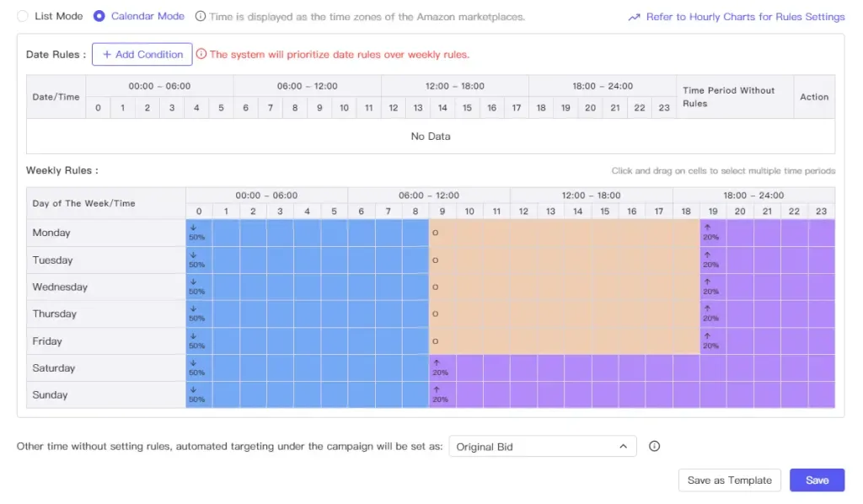This screenshot has width=863, height=504.
Task: Click Sunday's up arrow 20% cell at hour 9
Action: 442,394
